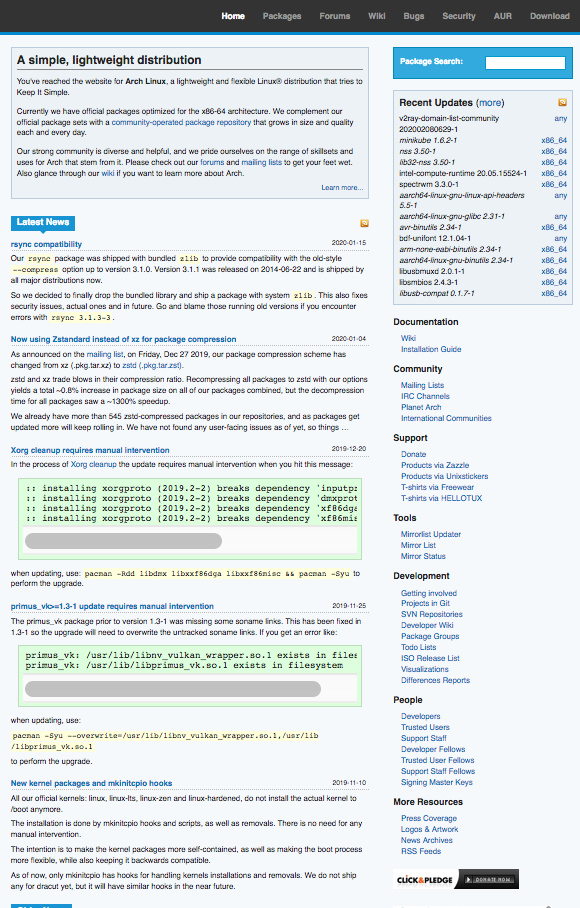The height and width of the screenshot is (908, 580).
Task: Open the Recent Updates RSS feed icon
Action: [562, 102]
